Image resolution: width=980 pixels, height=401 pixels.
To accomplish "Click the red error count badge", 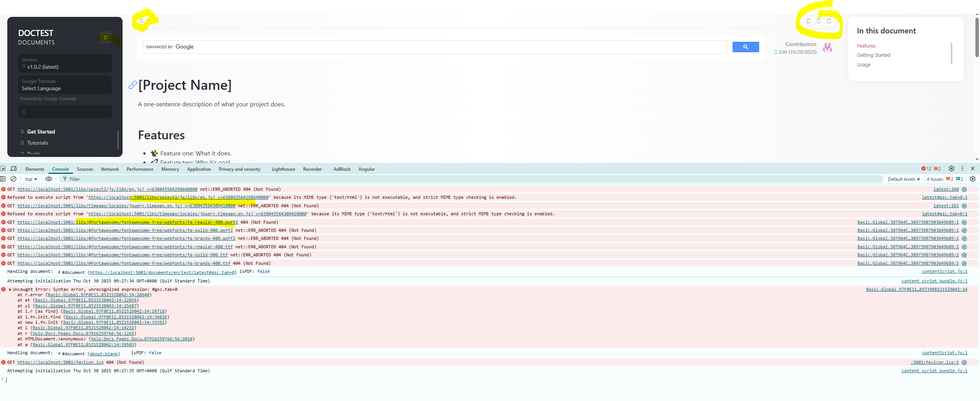I will tap(926, 169).
